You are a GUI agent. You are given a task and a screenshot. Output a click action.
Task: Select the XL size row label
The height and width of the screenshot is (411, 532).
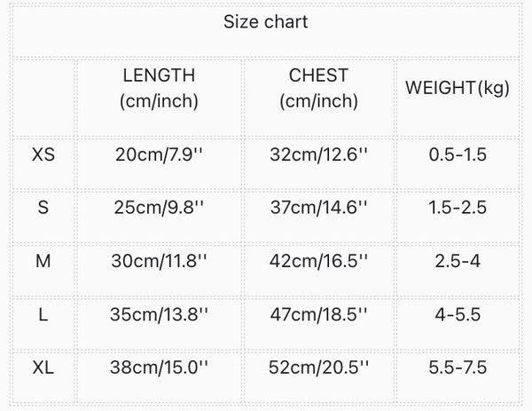click(x=43, y=367)
